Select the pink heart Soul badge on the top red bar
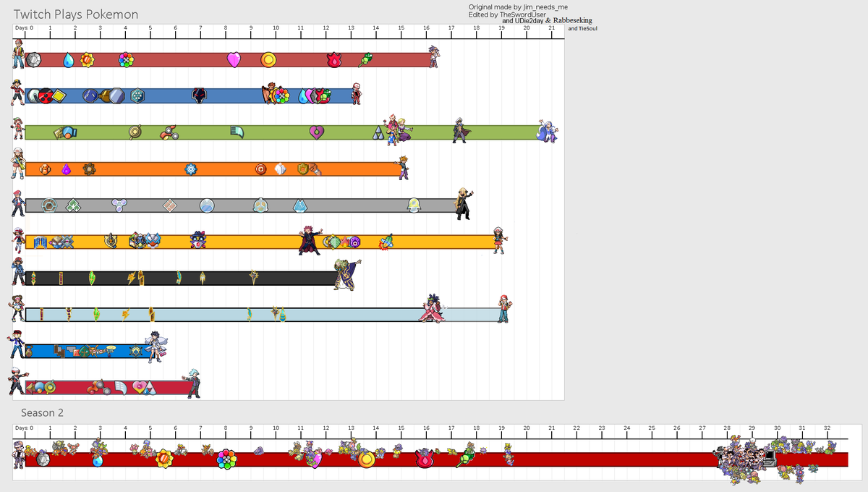868x492 pixels. [x=234, y=59]
